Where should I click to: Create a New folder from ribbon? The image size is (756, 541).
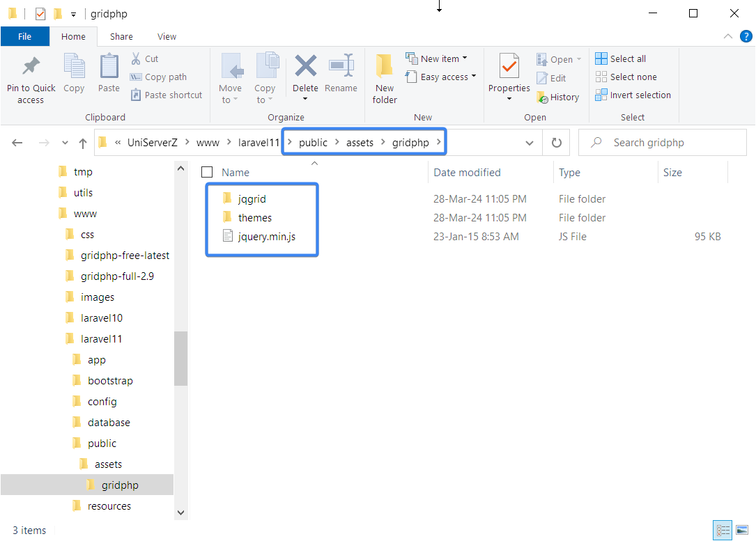(385, 78)
